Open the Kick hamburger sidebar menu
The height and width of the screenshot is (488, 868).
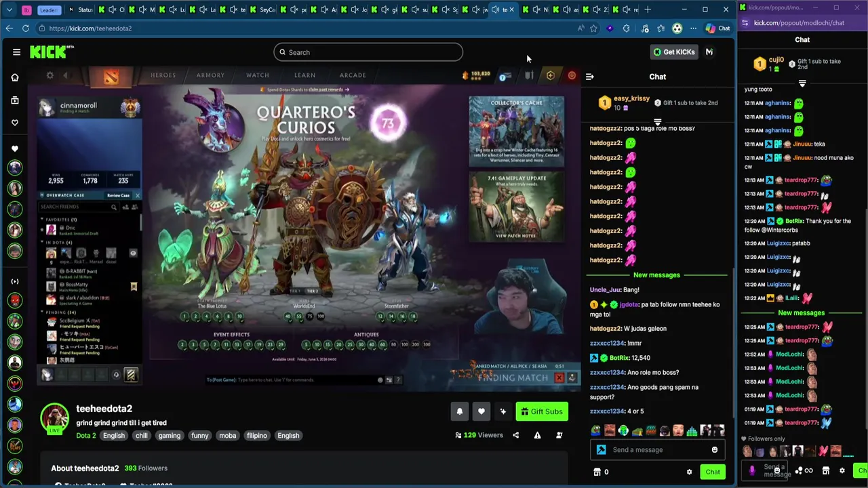coord(16,52)
